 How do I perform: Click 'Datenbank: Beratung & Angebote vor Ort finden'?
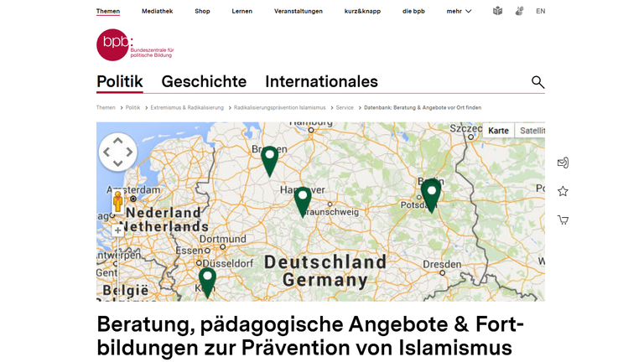423,107
